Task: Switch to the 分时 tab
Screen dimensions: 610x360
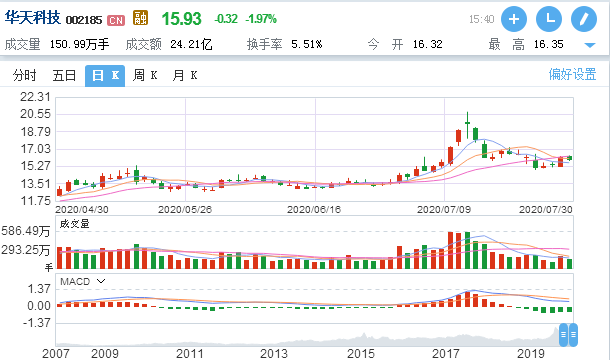Action: pyautogui.click(x=25, y=75)
